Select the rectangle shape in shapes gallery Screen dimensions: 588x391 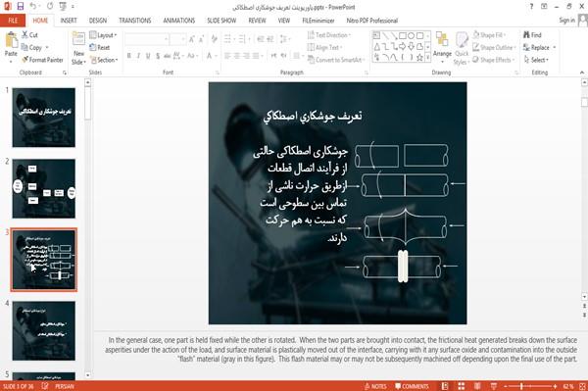point(403,35)
